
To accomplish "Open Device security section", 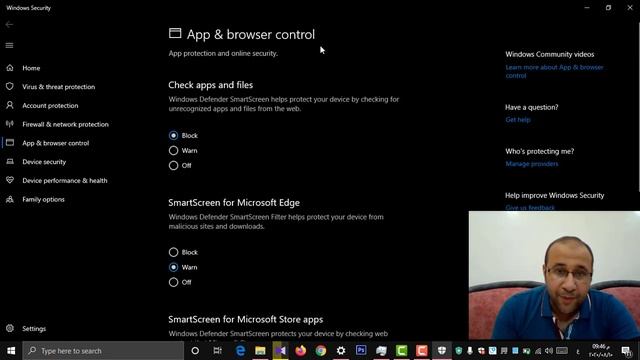I will click(44, 162).
